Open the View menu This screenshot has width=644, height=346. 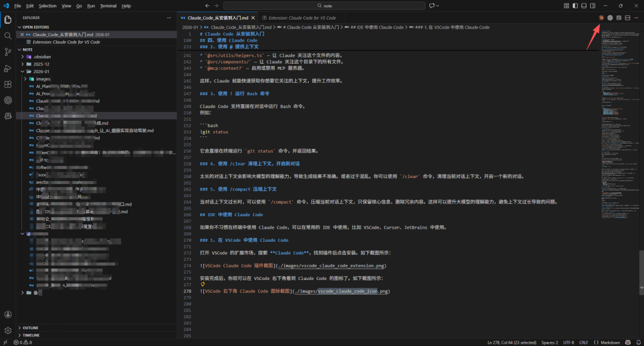pyautogui.click(x=66, y=6)
